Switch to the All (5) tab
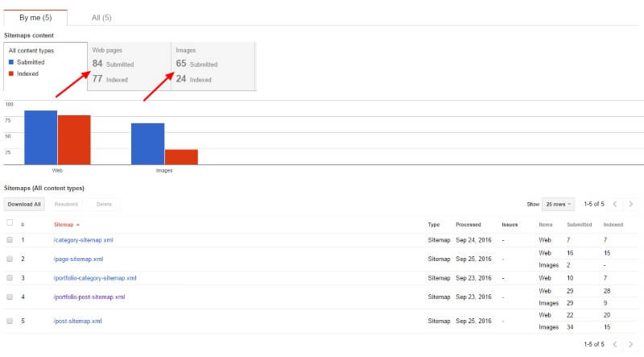 click(101, 17)
